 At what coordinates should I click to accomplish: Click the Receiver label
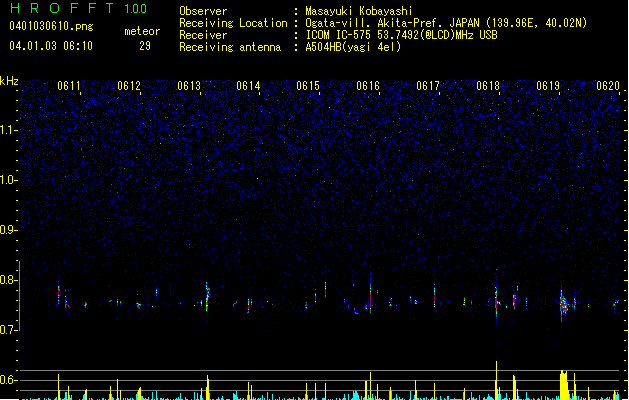tap(203, 35)
